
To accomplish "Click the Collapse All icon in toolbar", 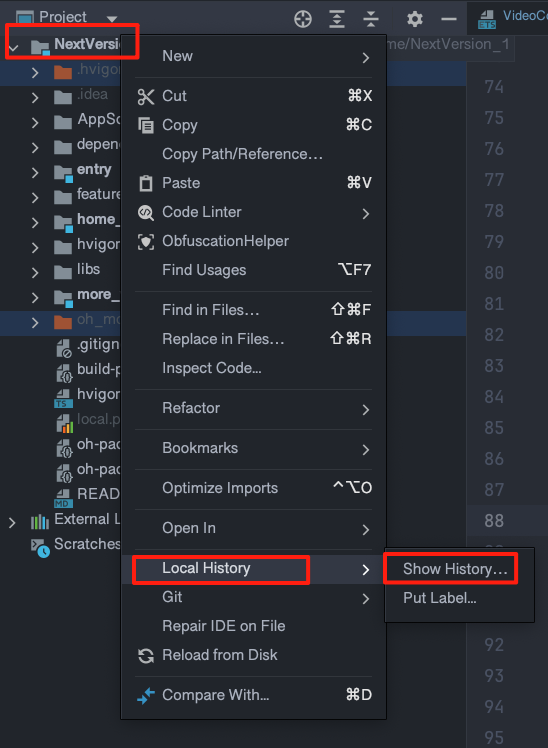I will tap(371, 19).
